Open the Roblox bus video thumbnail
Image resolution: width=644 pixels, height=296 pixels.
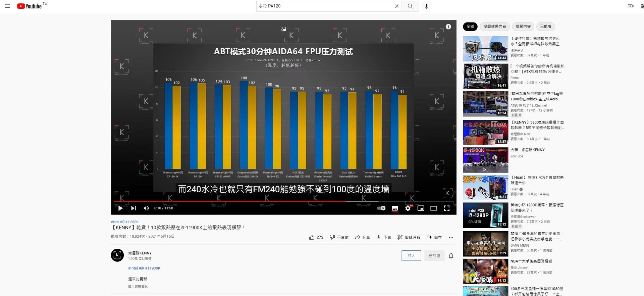pos(485,104)
